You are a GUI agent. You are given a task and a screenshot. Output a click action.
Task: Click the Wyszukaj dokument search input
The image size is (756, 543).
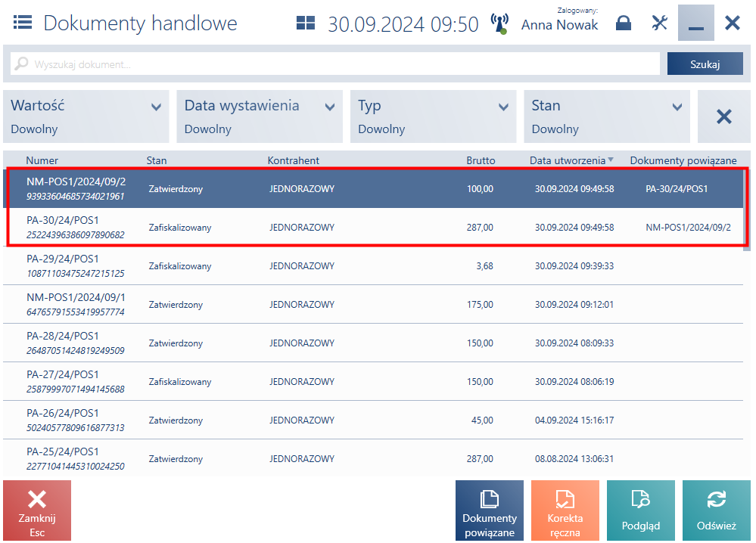(335, 64)
